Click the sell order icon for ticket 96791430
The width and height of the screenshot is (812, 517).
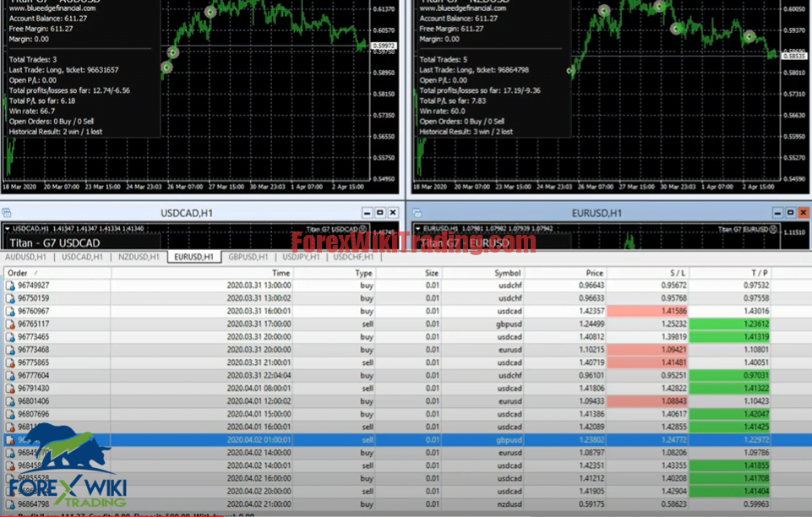(x=10, y=389)
